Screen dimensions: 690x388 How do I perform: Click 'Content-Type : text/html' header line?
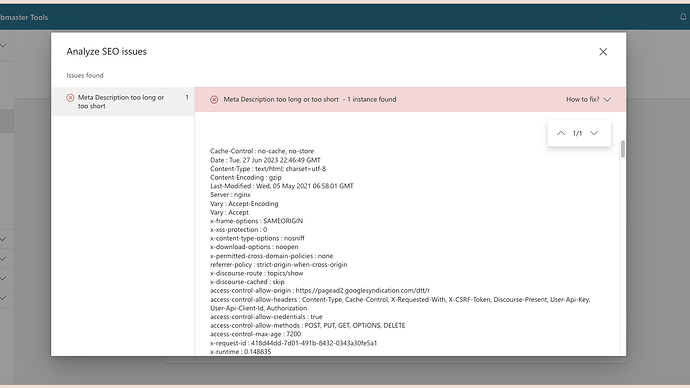tap(268, 168)
